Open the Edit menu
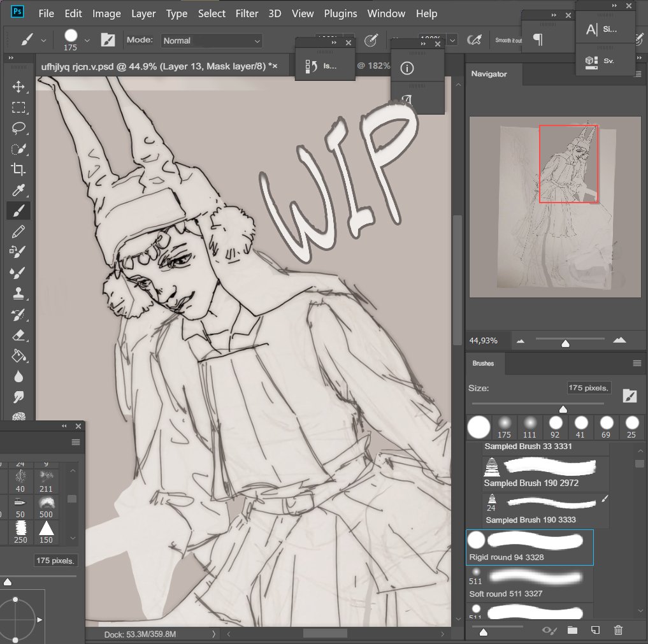648x644 pixels. [73, 13]
